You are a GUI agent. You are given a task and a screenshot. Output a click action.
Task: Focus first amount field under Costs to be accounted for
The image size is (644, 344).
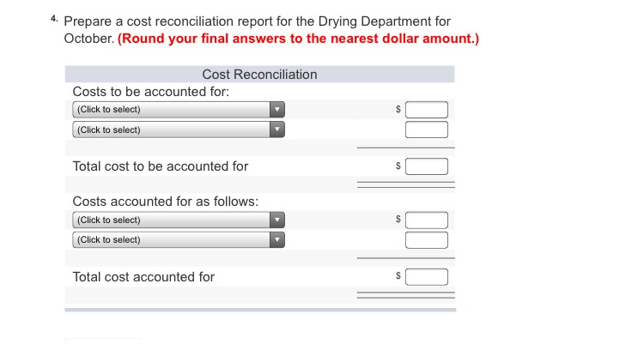tap(427, 110)
